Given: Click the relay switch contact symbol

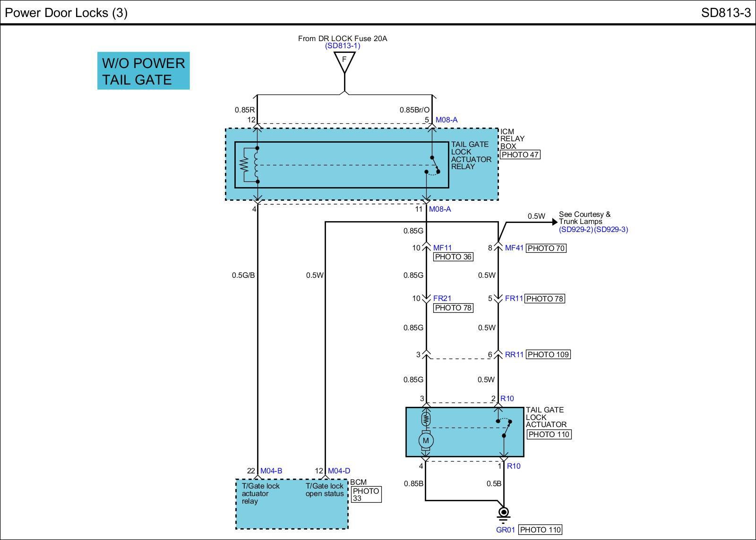Looking at the screenshot, I should pos(433,165).
